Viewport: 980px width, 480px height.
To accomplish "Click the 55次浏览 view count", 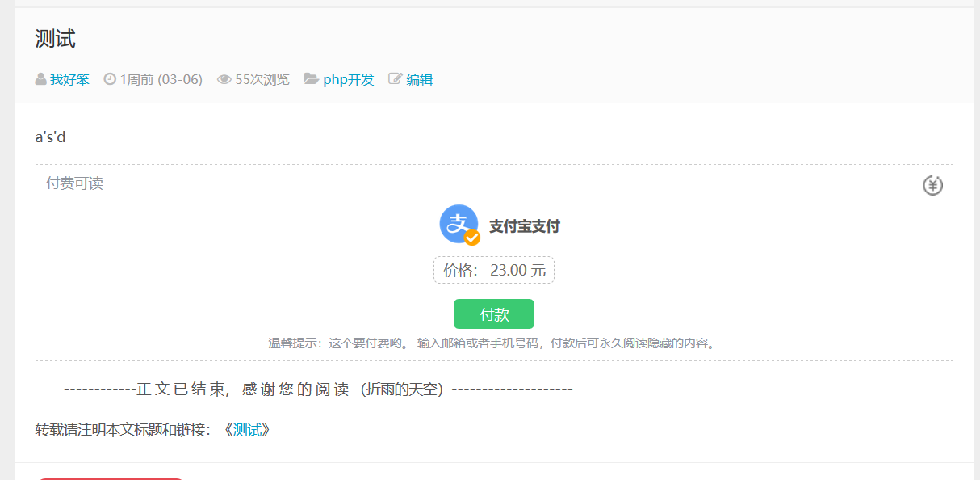I will 262,79.
